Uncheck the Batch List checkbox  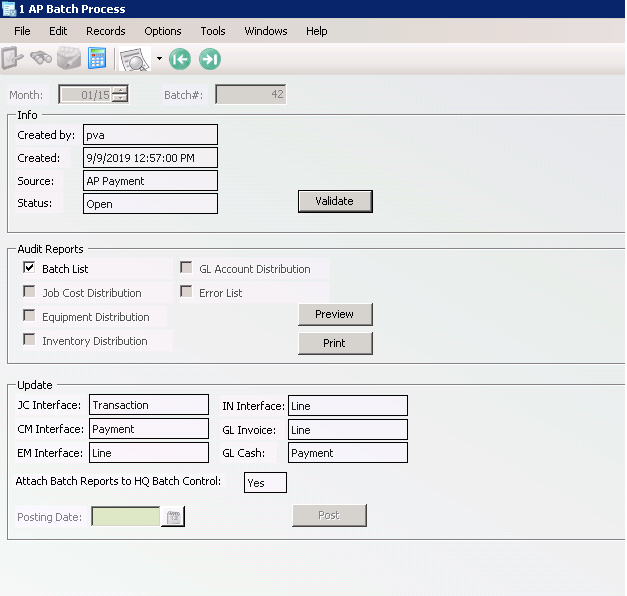[x=29, y=268]
